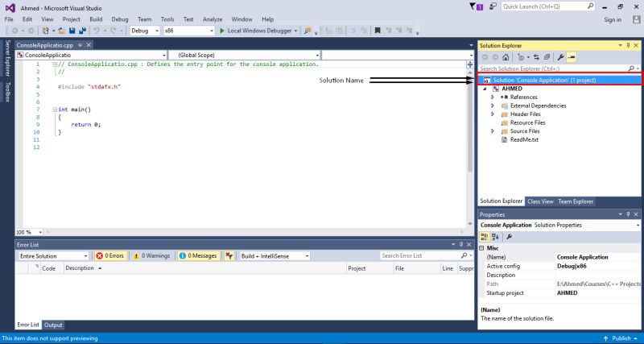Click the Clear filters icon in Error List
The height and width of the screenshot is (344, 644).
tap(229, 255)
